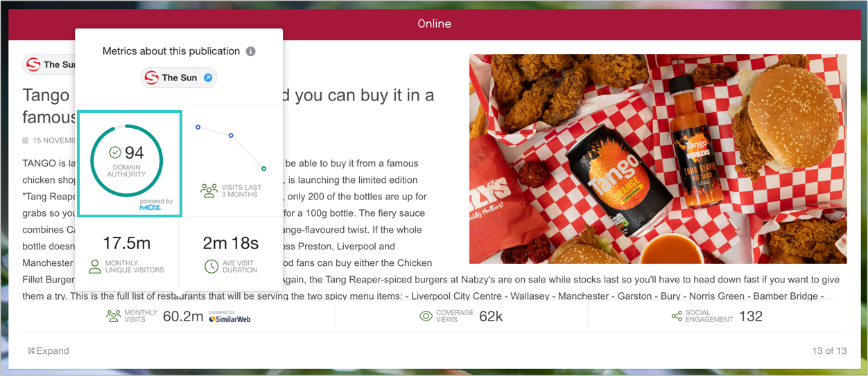
Task: Click the visits last 3 months line chart
Action: click(x=231, y=147)
